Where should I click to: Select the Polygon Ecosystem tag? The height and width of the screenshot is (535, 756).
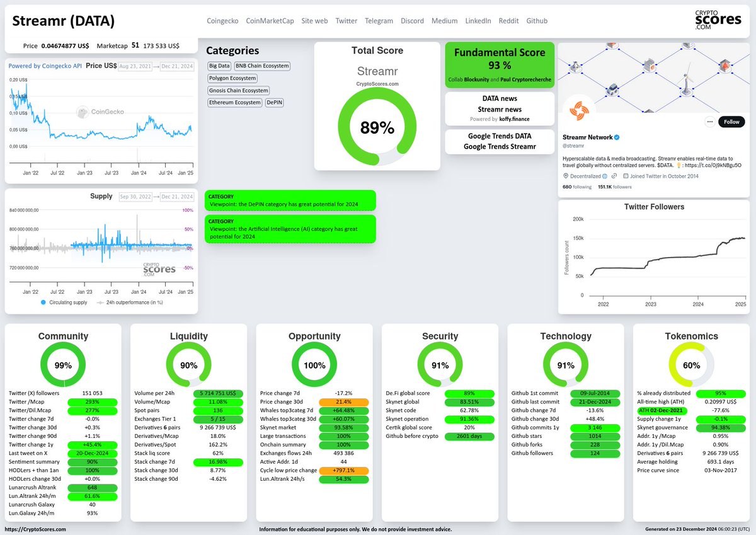[232, 78]
